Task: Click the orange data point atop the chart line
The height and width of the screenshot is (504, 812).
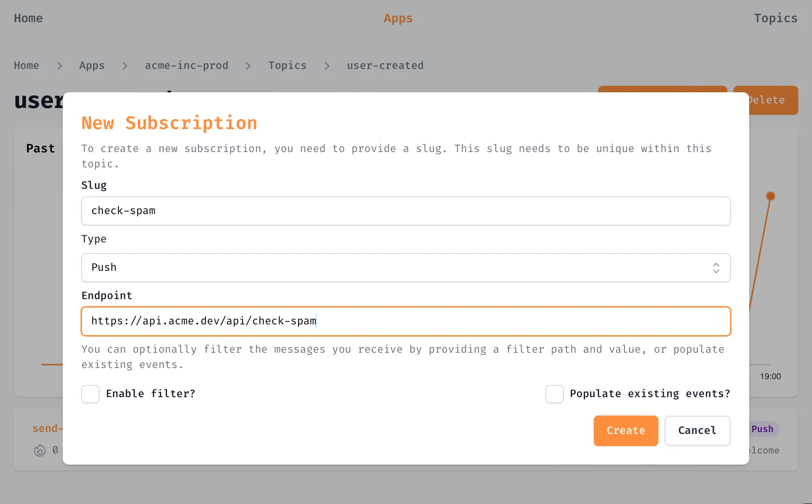Action: point(770,195)
